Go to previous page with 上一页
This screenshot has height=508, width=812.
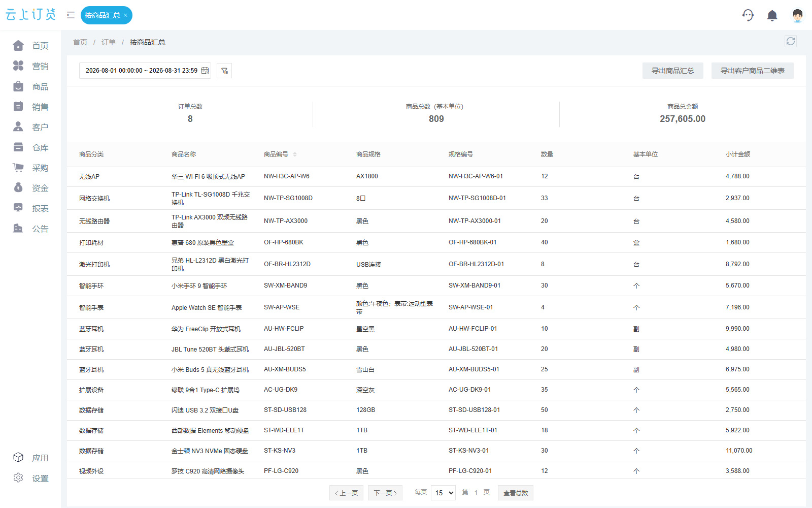click(346, 493)
